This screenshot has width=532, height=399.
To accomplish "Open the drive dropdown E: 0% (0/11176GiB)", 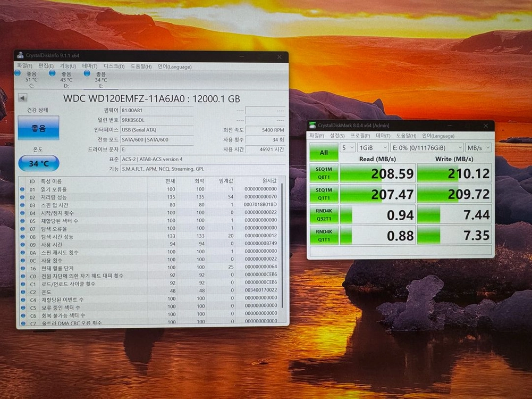I will pos(427,148).
